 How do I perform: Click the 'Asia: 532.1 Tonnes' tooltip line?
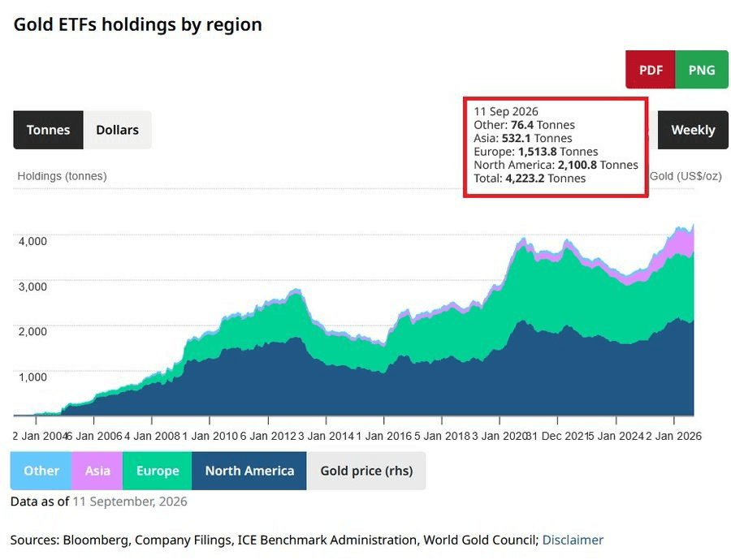pos(522,138)
